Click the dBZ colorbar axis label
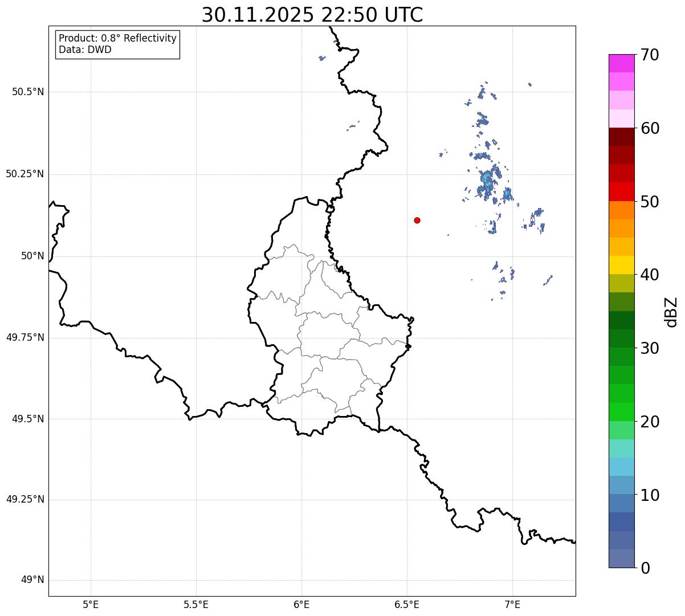The width and height of the screenshot is (685, 616). [x=671, y=312]
